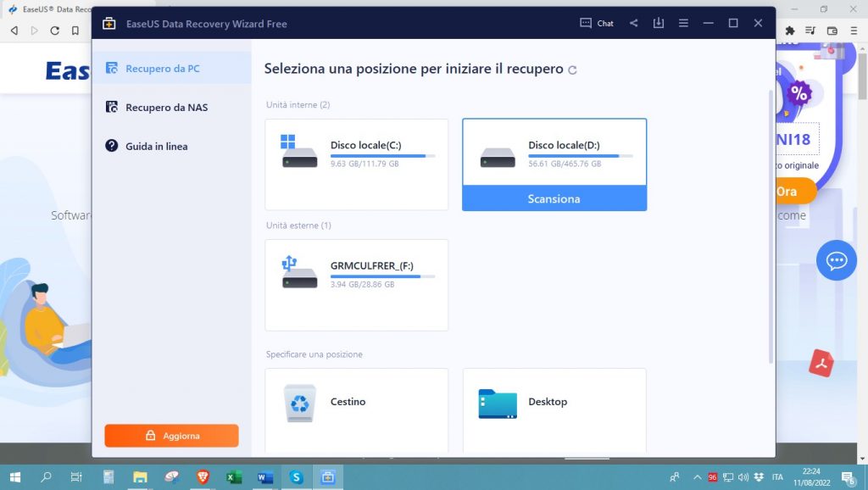Open Excel from the taskbar
The width and height of the screenshot is (868, 490).
(x=233, y=477)
